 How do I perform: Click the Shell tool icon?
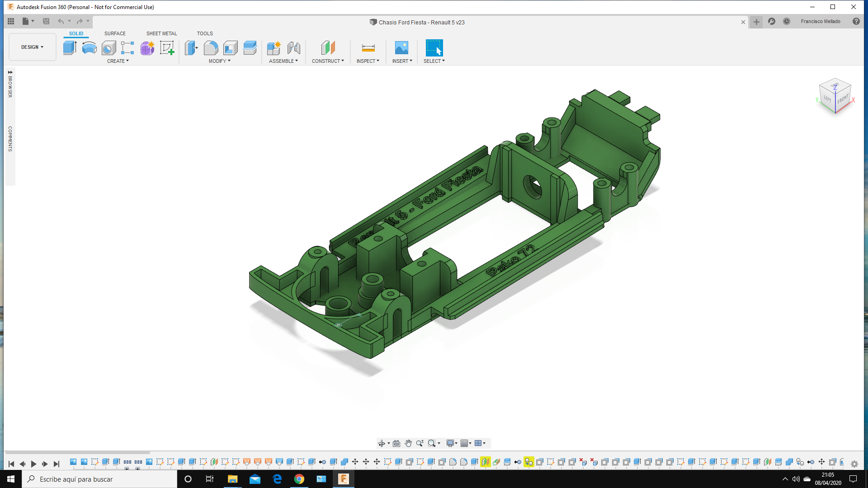pyautogui.click(x=230, y=48)
